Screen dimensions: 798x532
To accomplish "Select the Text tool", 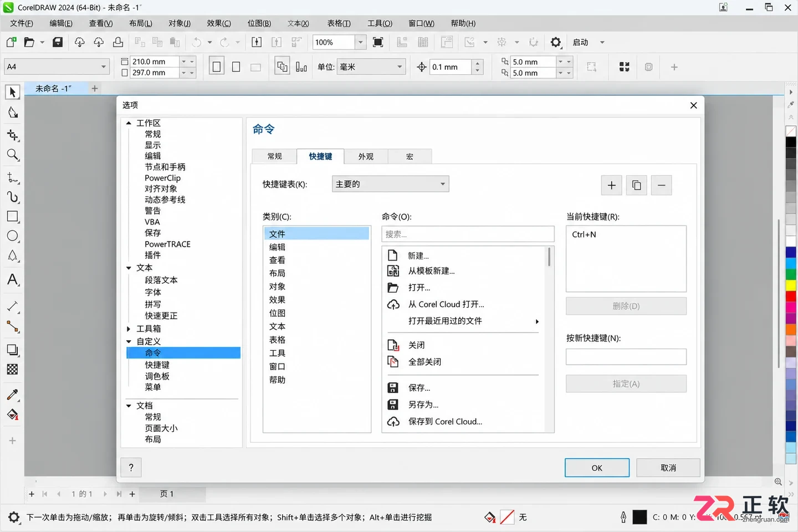I will pos(12,279).
